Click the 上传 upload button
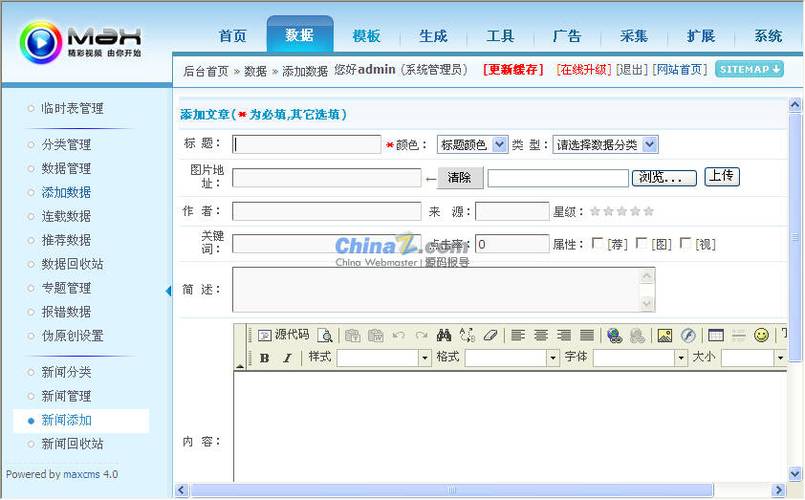 (x=722, y=176)
